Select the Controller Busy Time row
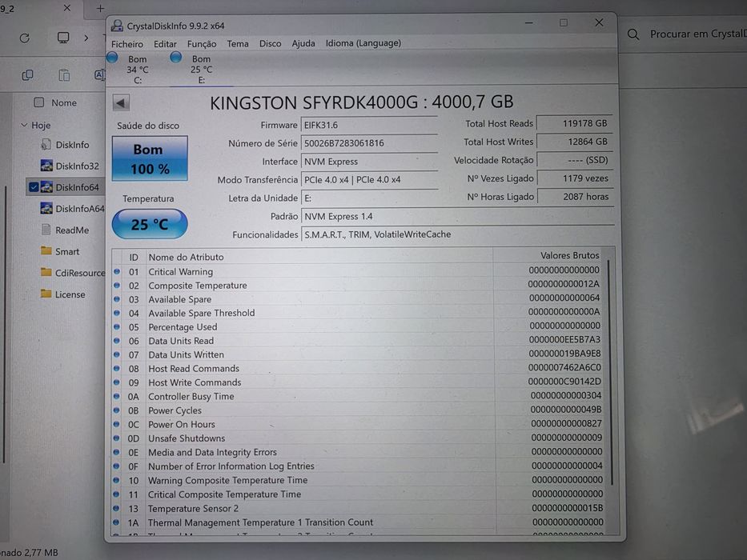 click(358, 396)
